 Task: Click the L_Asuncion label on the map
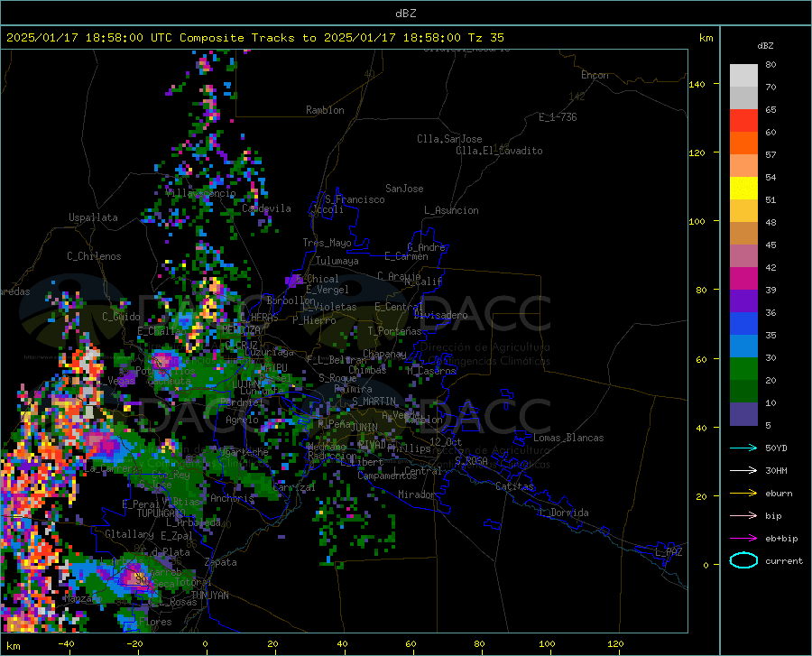pos(451,210)
